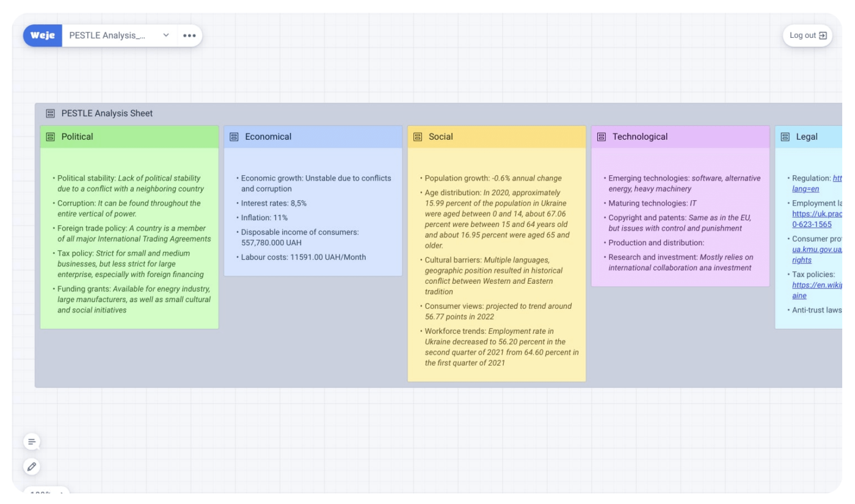The height and width of the screenshot is (504, 855).
Task: Open the outline panel icon at bottom left
Action: pyautogui.click(x=32, y=442)
